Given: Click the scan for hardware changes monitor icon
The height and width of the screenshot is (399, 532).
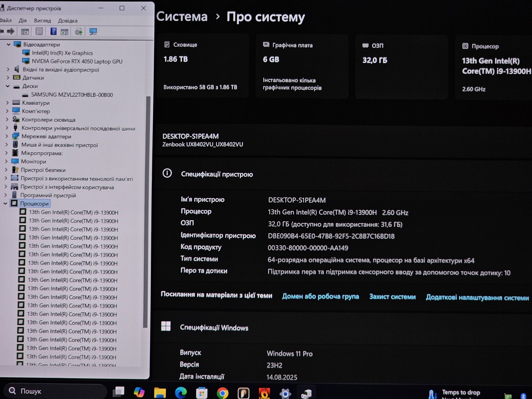Looking at the screenshot, I should pos(93,32).
